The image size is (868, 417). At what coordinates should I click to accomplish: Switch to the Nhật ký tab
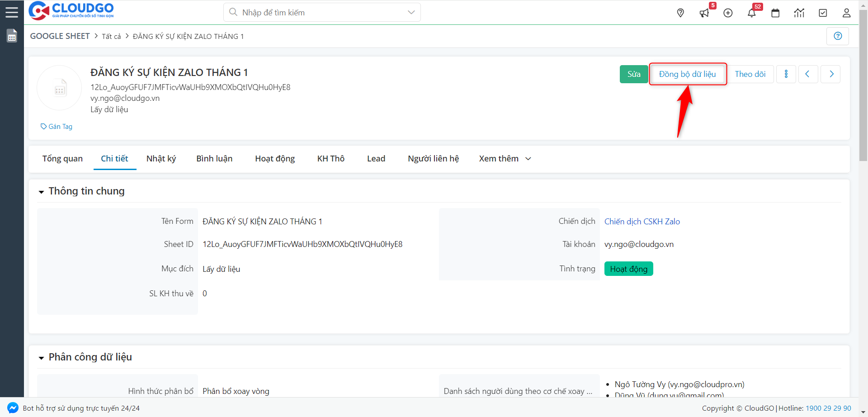point(161,158)
